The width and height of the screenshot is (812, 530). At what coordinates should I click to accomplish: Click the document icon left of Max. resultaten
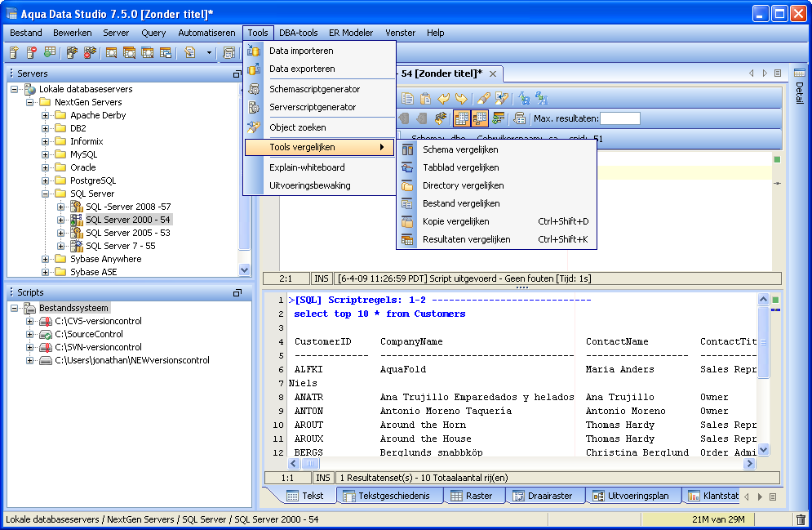pyautogui.click(x=519, y=118)
